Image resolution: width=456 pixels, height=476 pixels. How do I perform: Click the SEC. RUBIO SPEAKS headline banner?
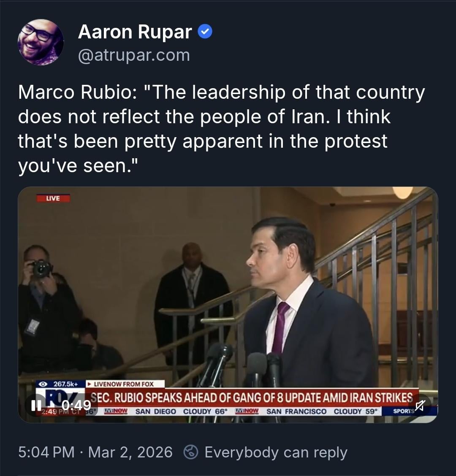pyautogui.click(x=252, y=398)
